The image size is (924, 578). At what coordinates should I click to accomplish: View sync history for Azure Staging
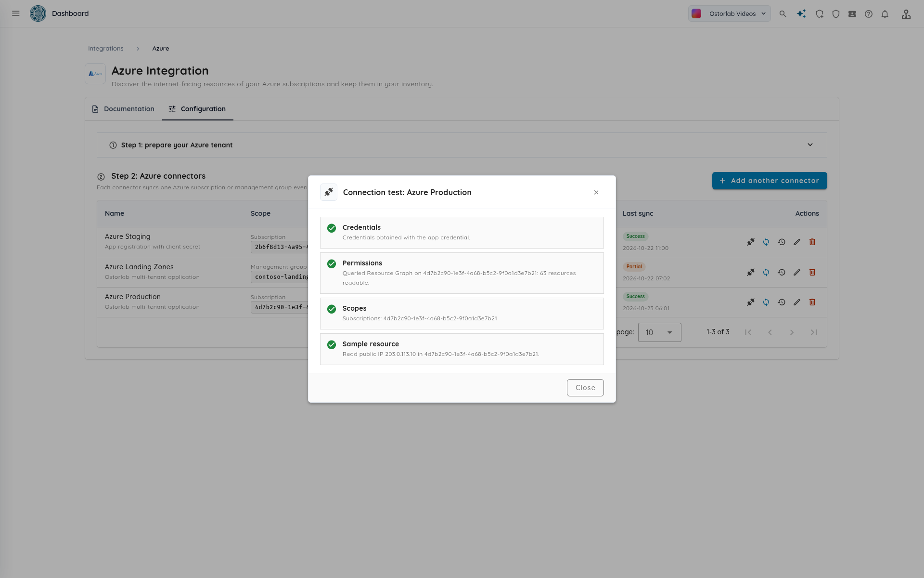(x=782, y=242)
